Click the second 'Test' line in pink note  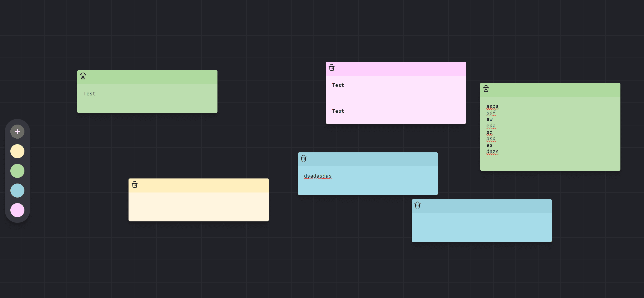pos(338,111)
